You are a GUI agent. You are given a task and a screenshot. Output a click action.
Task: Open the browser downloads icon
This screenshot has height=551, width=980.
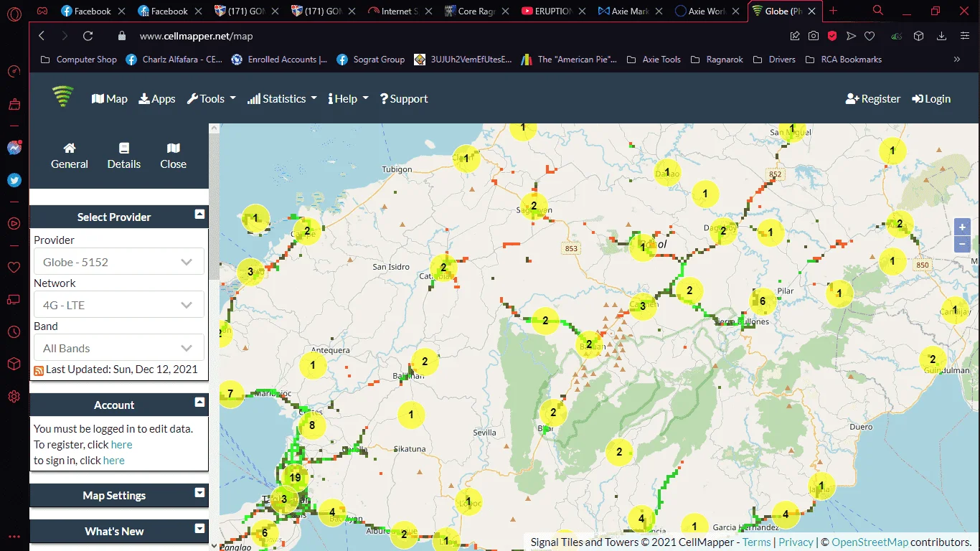[942, 36]
